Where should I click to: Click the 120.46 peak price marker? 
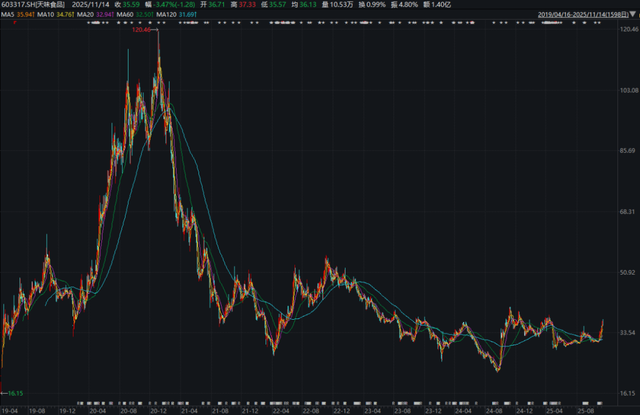[x=141, y=31]
